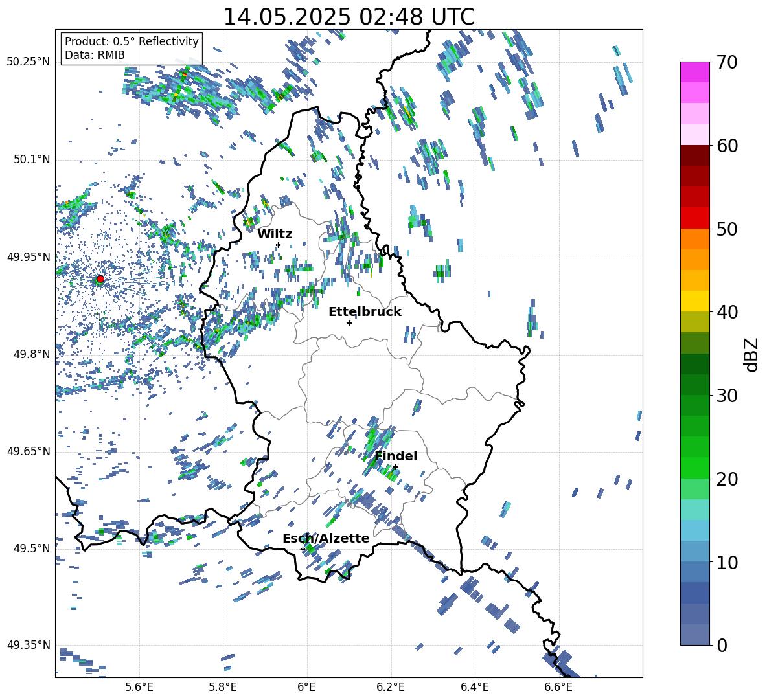767x700 pixels.
Task: Click the orange colorbar segment below 50
Action: click(x=694, y=239)
